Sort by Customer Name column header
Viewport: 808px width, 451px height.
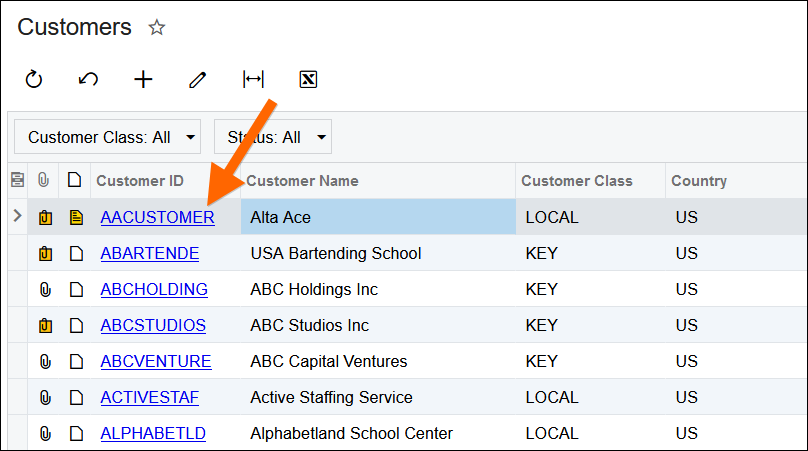click(x=302, y=181)
